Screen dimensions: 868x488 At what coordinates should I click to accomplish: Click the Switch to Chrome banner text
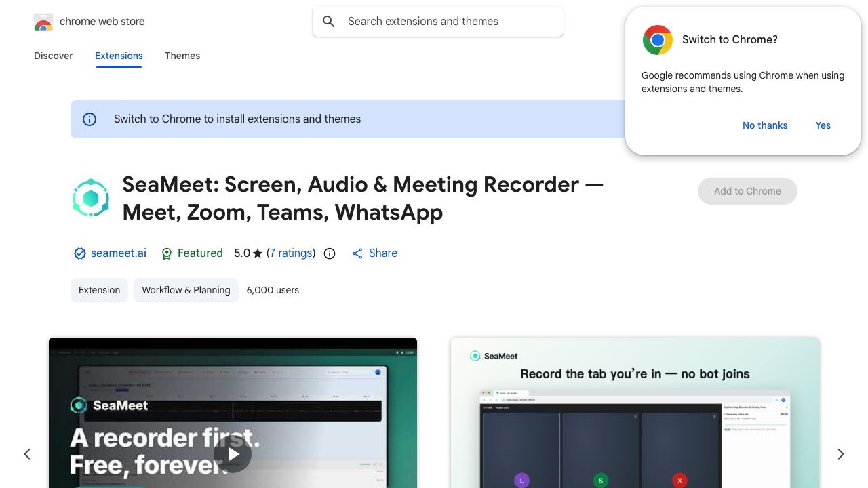click(237, 119)
